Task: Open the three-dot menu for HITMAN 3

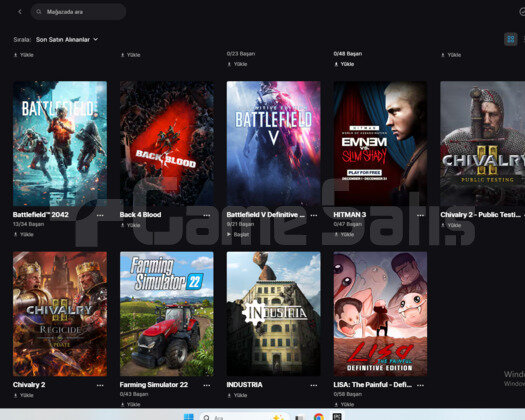Action: (x=421, y=215)
